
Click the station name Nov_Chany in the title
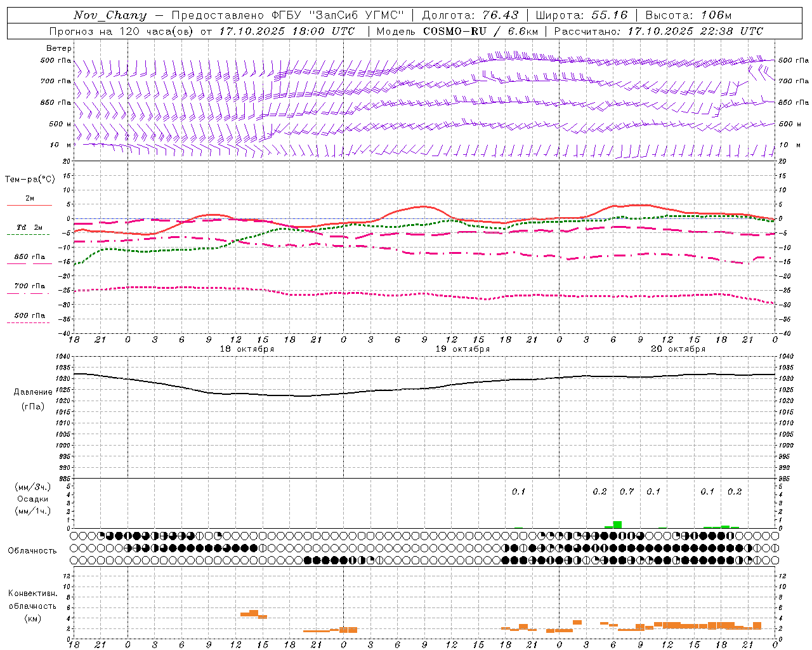click(x=110, y=16)
